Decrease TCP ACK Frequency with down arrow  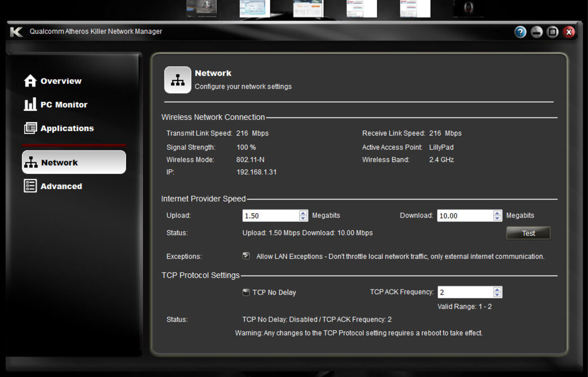tap(497, 295)
